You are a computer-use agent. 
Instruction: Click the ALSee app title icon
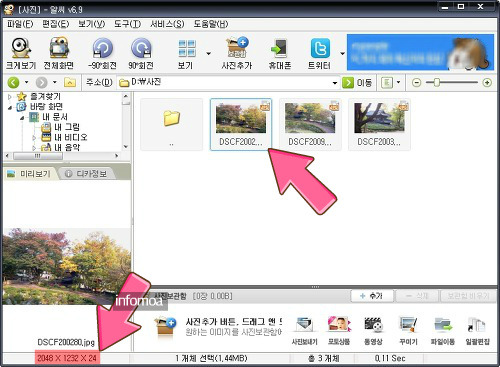tap(9, 9)
